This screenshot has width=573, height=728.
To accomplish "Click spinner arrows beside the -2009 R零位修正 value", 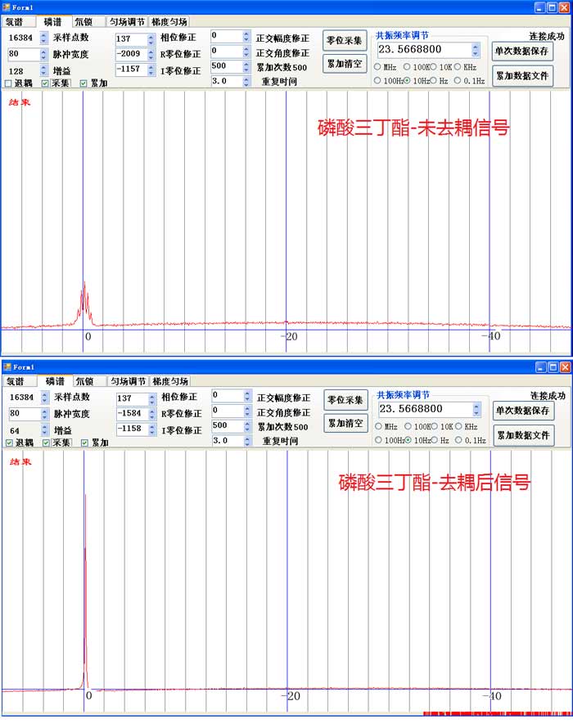I will [x=151, y=54].
